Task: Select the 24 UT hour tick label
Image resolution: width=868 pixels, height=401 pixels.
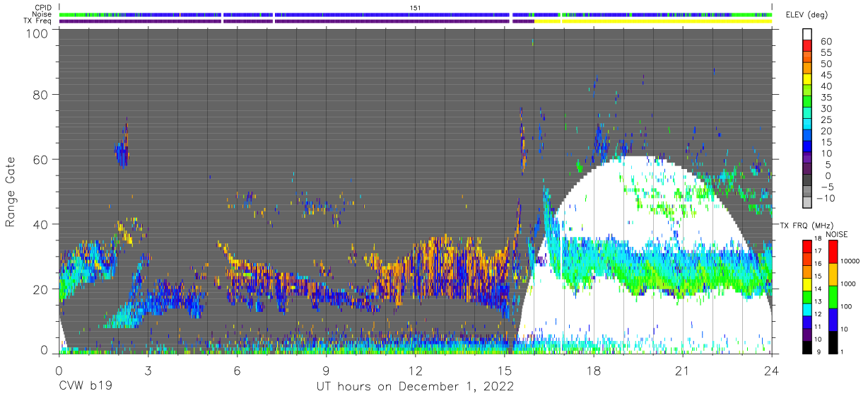Action: coord(771,370)
